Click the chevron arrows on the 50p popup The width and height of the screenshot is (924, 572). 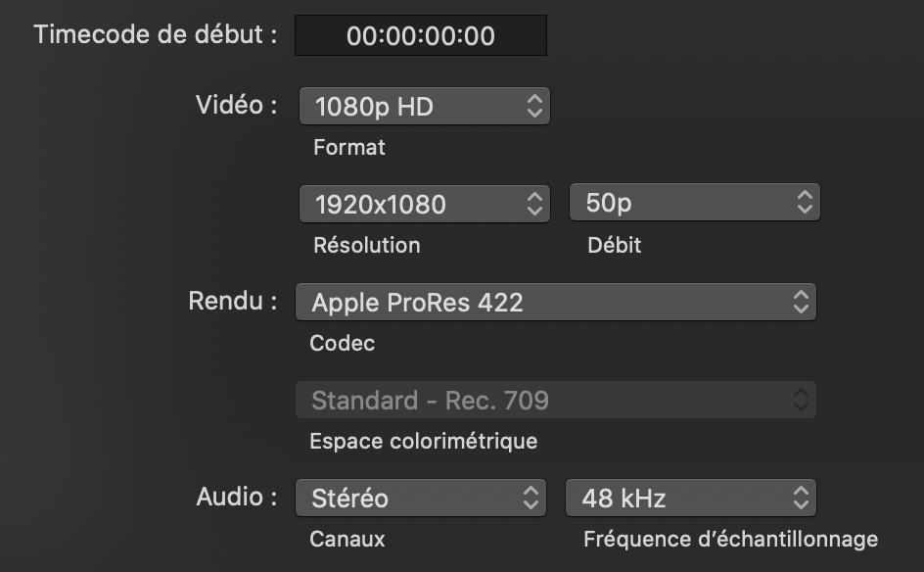(804, 204)
